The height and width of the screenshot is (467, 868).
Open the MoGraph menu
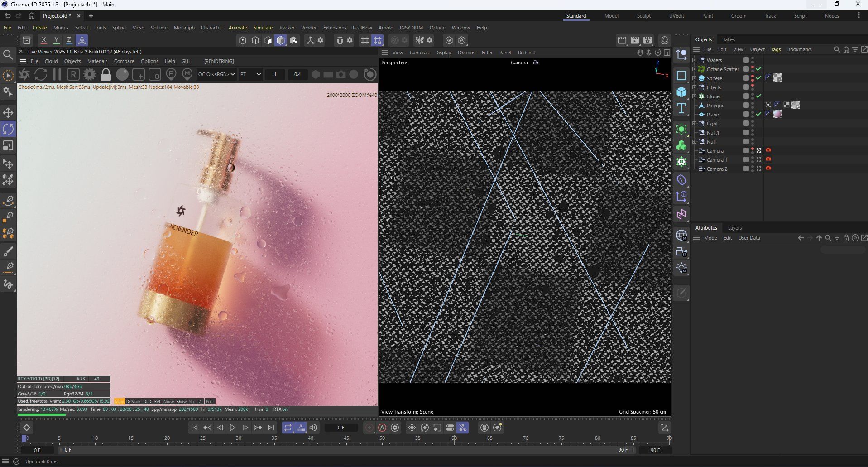[x=184, y=28]
